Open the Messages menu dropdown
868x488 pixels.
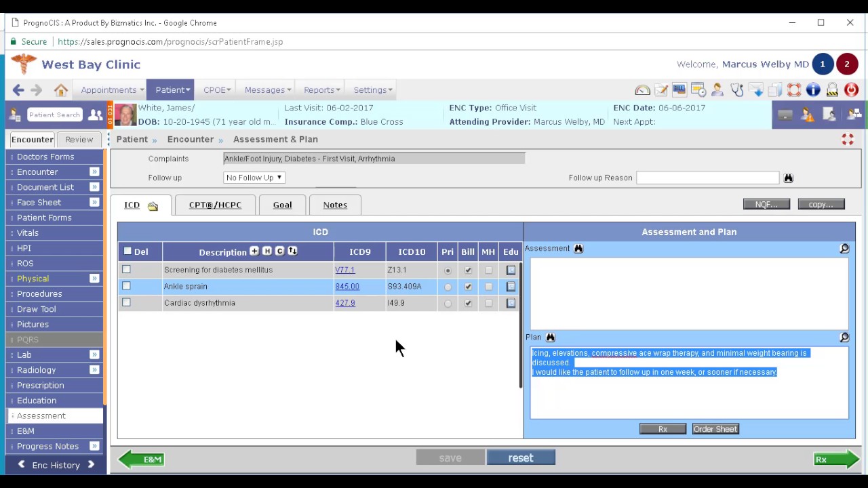pos(267,90)
